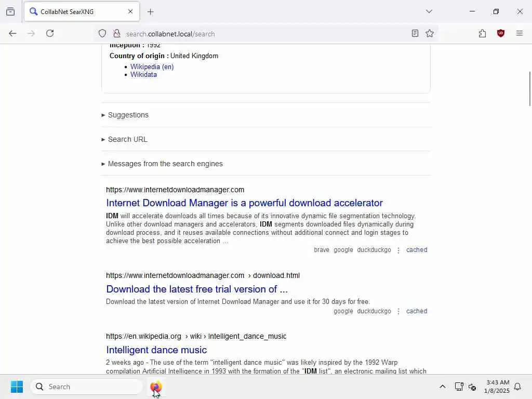The image size is (532, 399).
Task: Open the Firefox application menu
Action: pyautogui.click(x=519, y=33)
